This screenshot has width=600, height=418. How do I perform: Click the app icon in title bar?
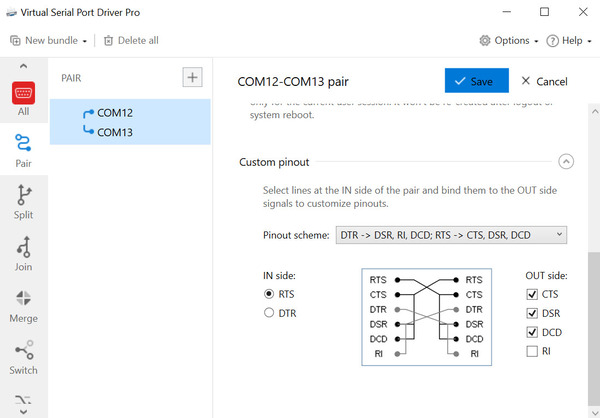(x=11, y=13)
